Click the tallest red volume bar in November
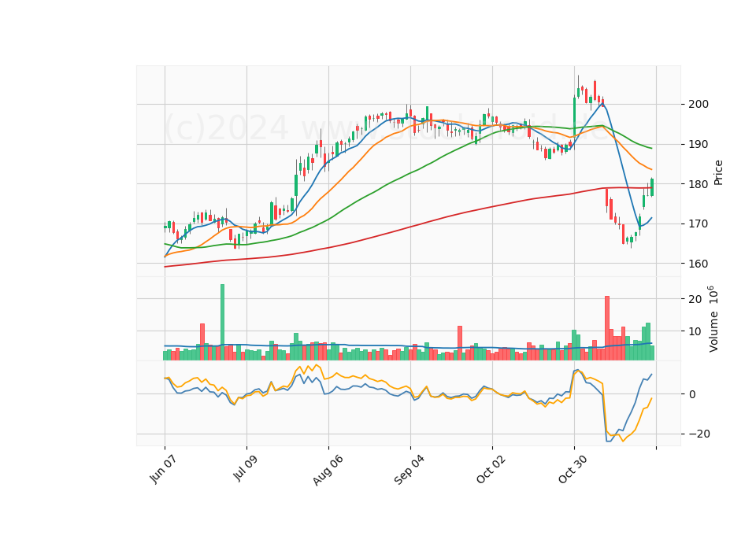This screenshot has width=756, height=543. [x=607, y=328]
